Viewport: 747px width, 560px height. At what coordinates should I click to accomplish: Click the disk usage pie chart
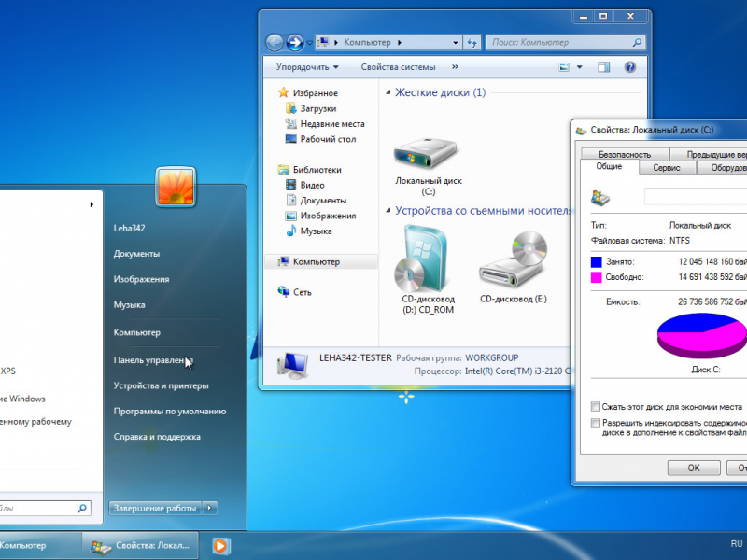701,335
